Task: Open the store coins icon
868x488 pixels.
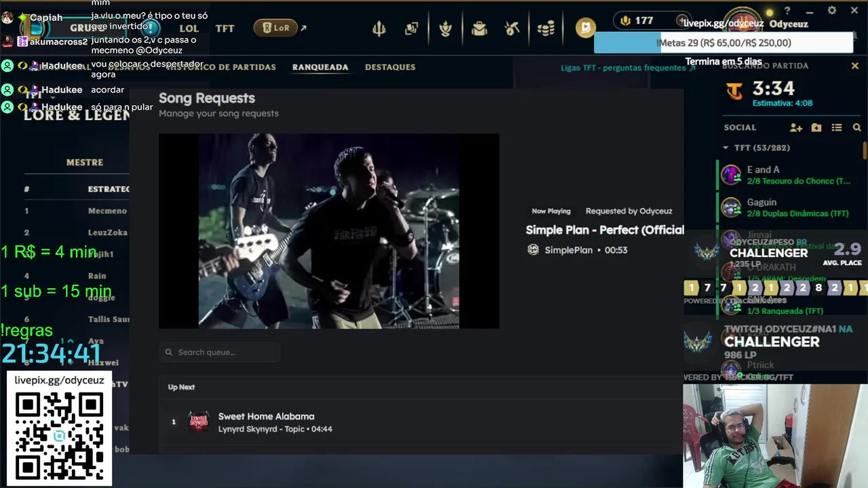Action: 546,28
